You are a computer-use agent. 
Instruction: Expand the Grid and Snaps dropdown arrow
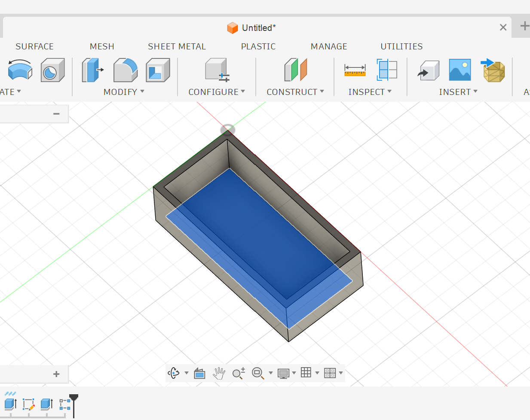(x=317, y=373)
